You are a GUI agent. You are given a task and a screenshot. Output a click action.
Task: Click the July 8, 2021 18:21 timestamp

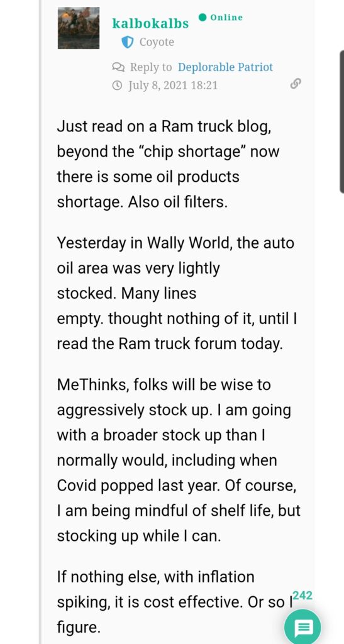(173, 86)
